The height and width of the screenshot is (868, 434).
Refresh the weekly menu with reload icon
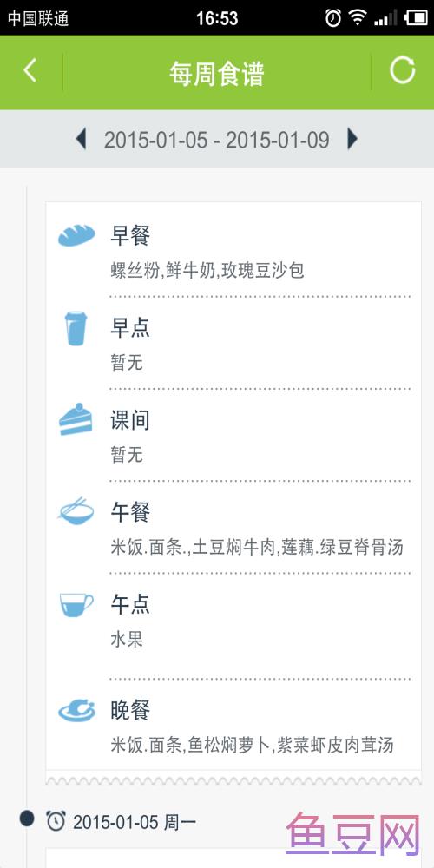[402, 70]
